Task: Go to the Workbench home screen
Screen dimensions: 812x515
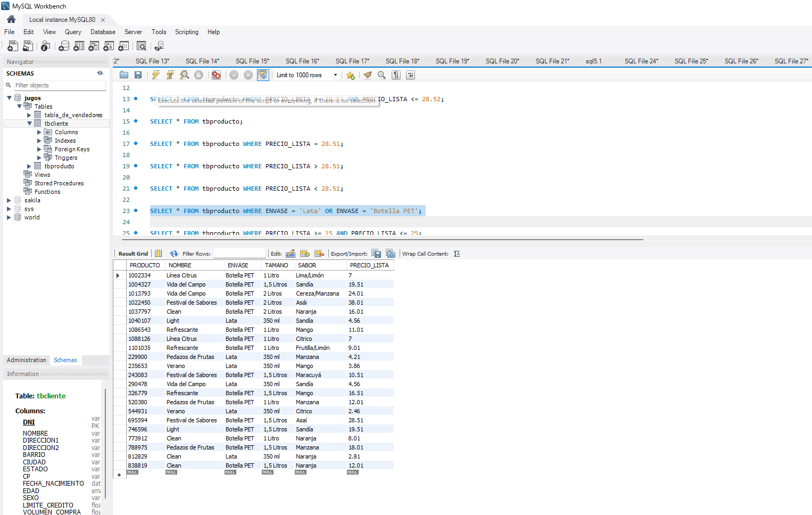Action: [11, 19]
